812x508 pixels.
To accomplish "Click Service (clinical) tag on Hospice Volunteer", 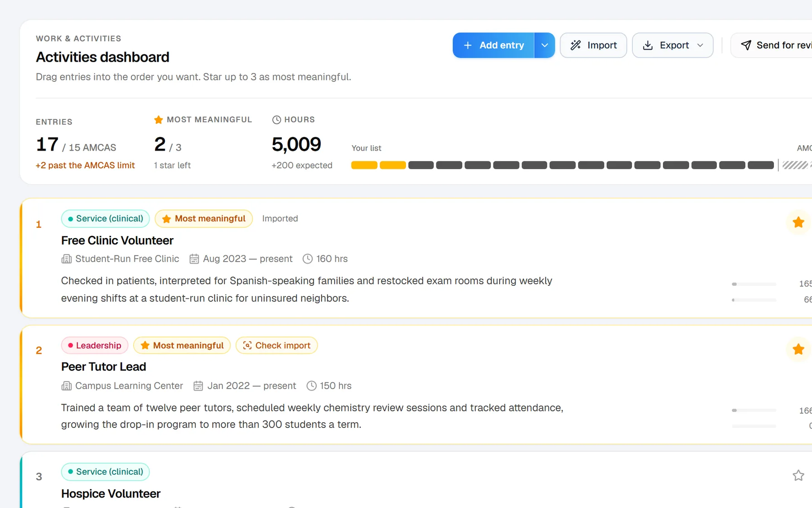I will 105,472.
